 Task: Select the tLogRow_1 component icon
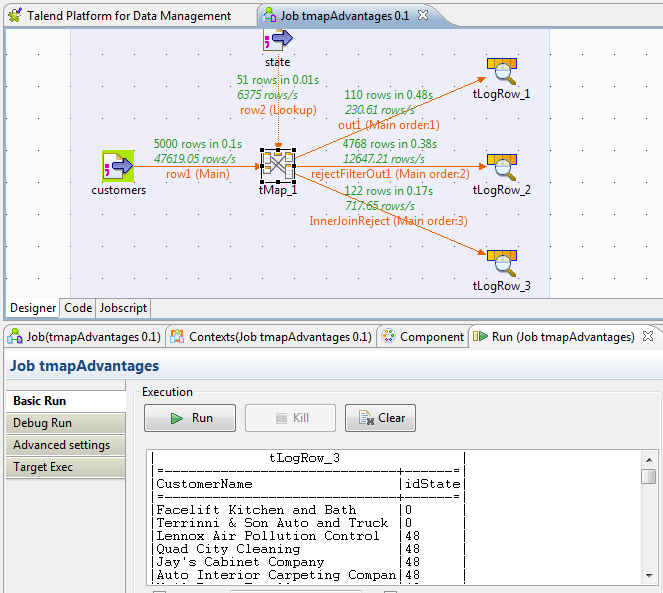point(501,71)
